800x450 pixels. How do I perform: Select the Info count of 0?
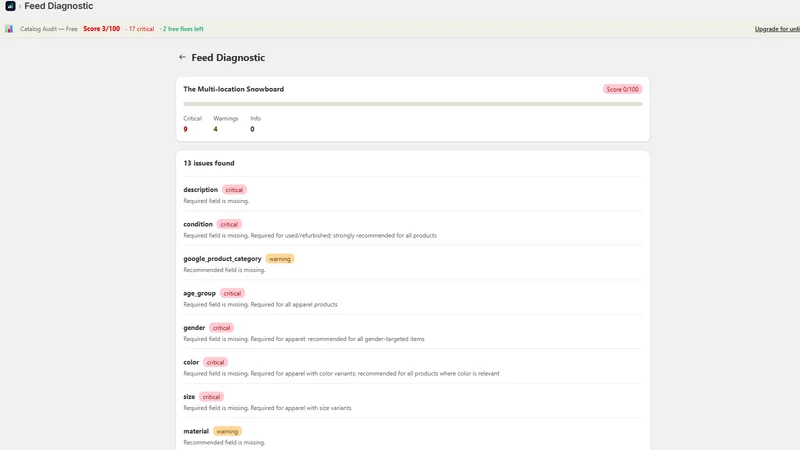(252, 129)
